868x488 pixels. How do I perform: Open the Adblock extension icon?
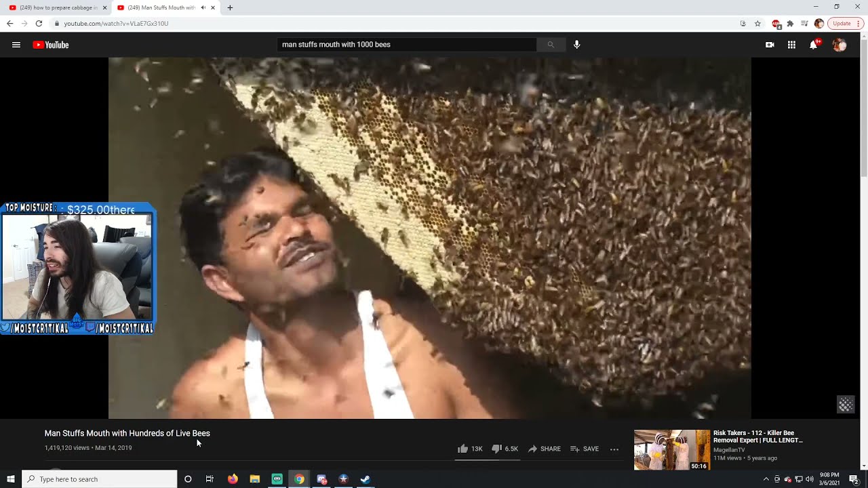coord(776,23)
